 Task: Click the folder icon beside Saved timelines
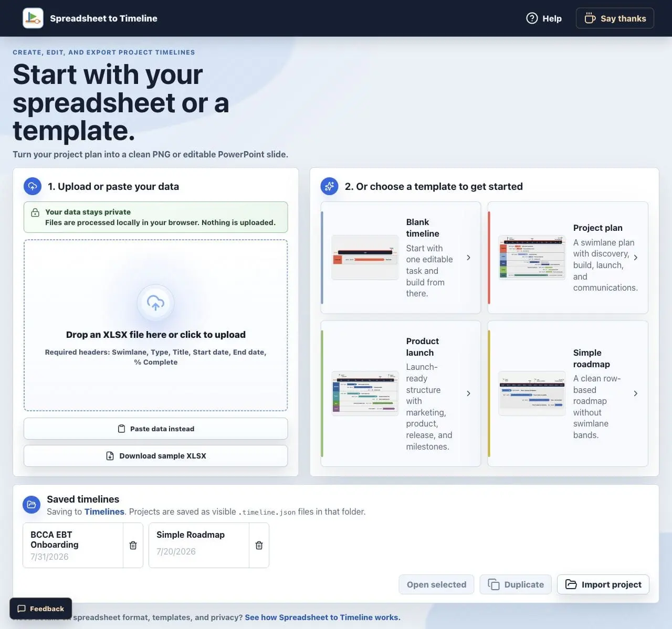point(31,505)
